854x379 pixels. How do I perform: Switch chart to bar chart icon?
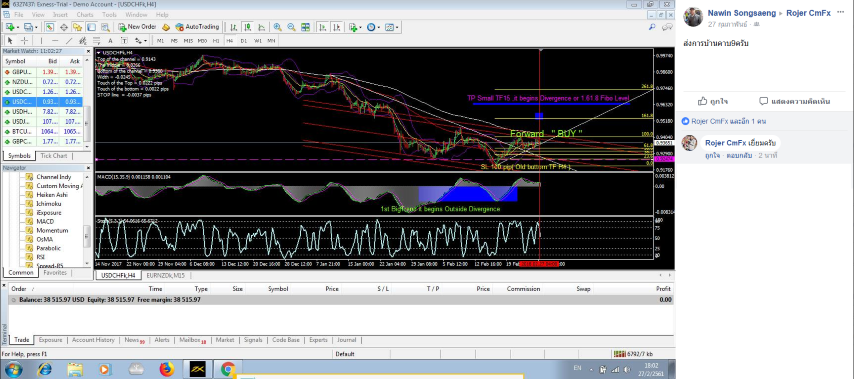click(x=233, y=27)
